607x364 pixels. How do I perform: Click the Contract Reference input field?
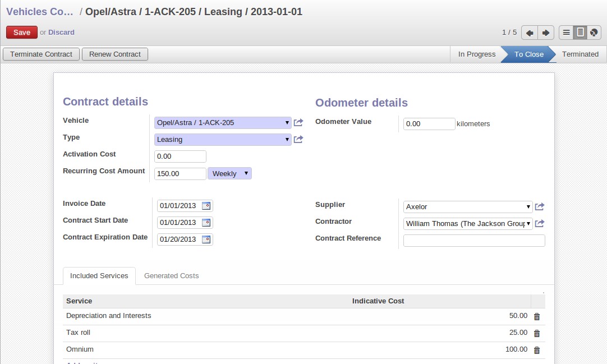coord(474,241)
